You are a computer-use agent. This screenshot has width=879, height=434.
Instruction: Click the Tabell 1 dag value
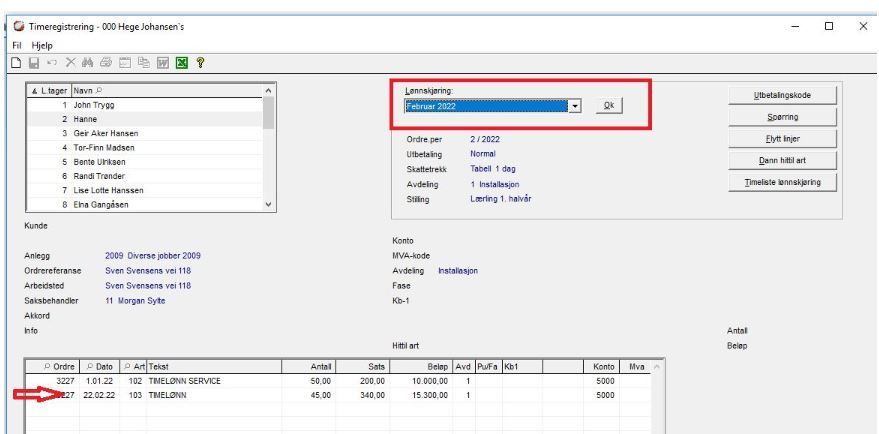493,169
